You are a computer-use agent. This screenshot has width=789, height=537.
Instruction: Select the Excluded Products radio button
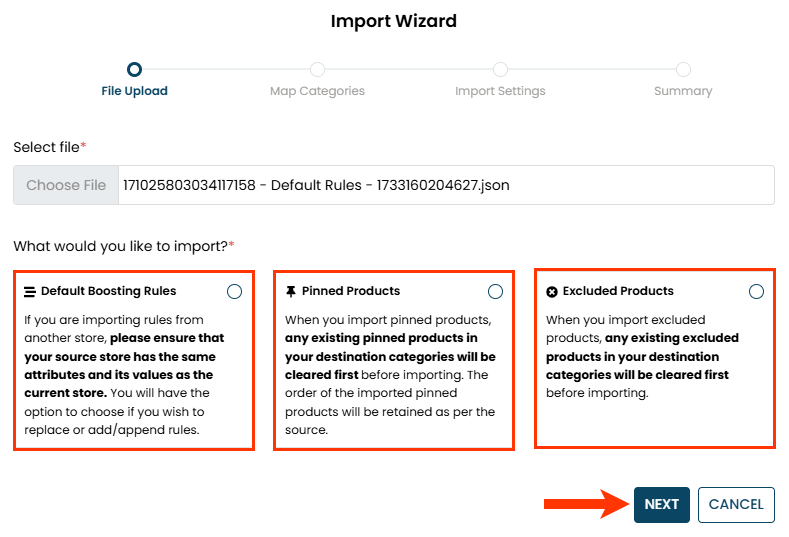756,292
